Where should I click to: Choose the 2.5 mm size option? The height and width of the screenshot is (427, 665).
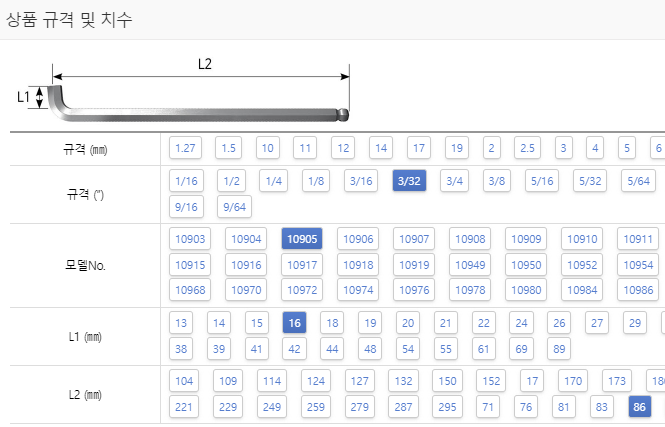(x=527, y=148)
